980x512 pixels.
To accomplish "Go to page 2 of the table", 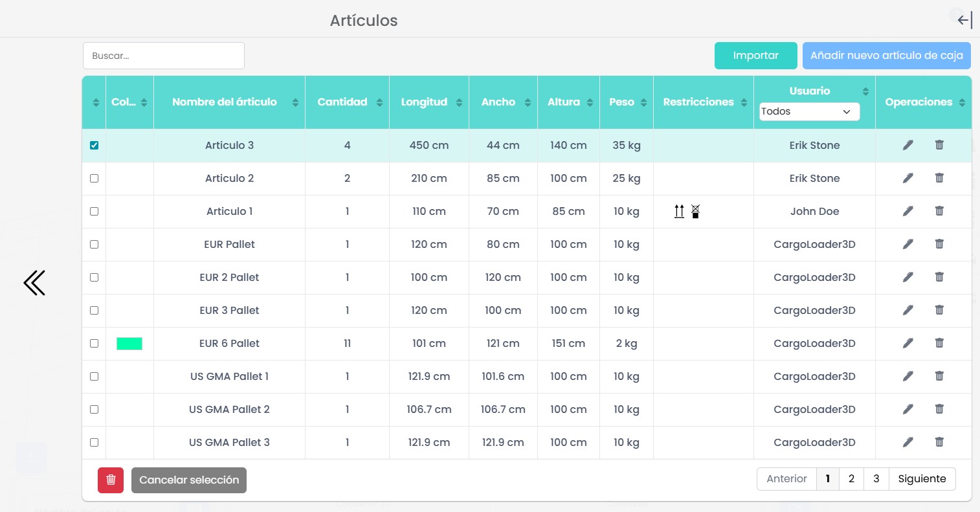I will (x=851, y=478).
